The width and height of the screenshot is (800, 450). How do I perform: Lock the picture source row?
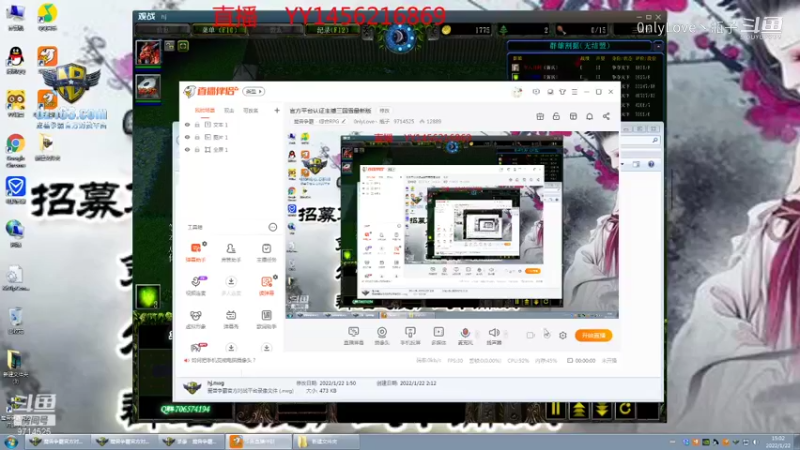(x=197, y=137)
